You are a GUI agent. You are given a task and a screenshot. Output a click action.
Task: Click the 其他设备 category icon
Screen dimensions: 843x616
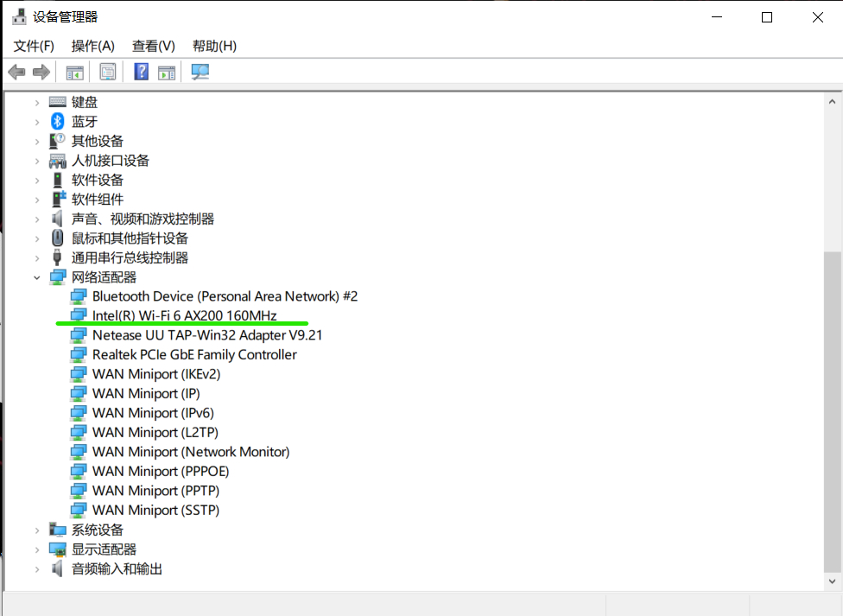(x=58, y=141)
